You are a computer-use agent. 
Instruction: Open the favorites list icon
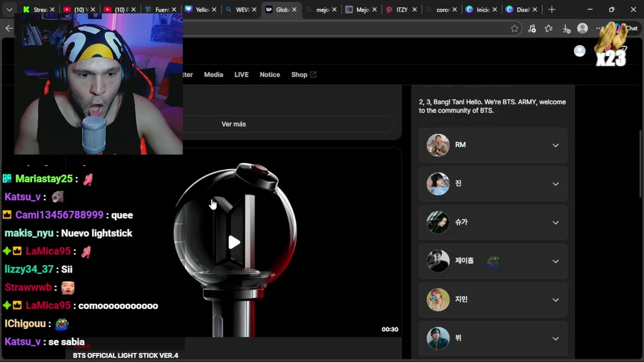pyautogui.click(x=549, y=29)
